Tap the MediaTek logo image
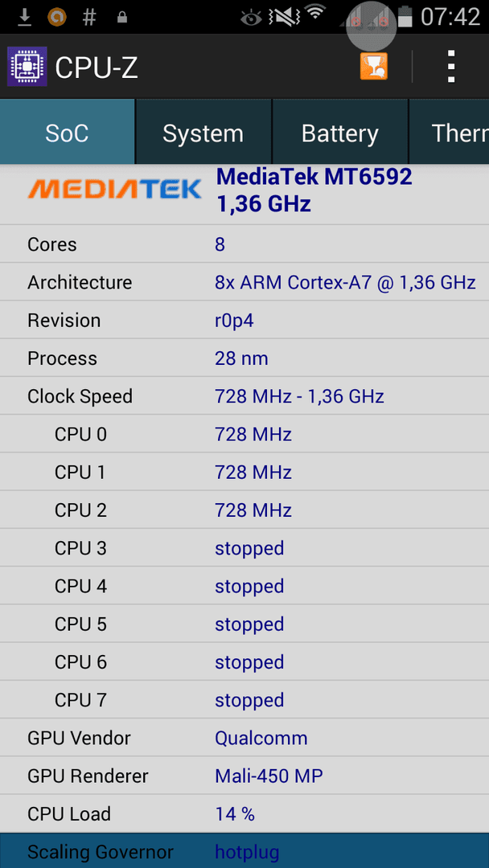Viewport: 489px width, 868px height. 115,189
